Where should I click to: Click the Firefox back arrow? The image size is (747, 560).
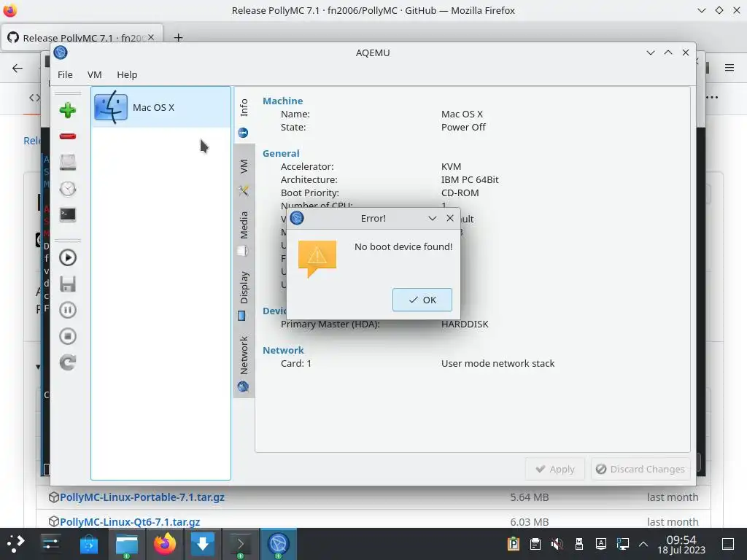click(18, 68)
